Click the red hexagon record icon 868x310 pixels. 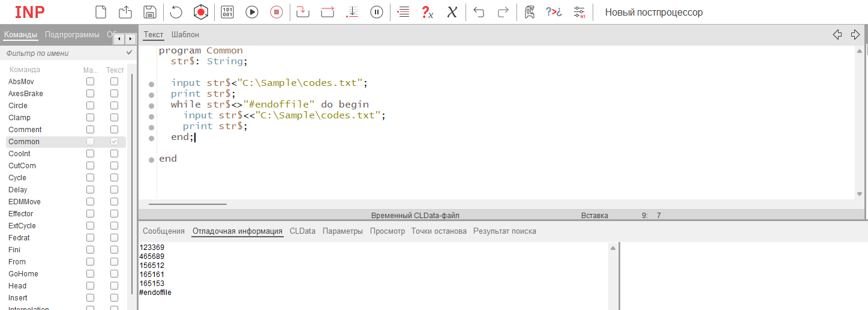(x=200, y=12)
